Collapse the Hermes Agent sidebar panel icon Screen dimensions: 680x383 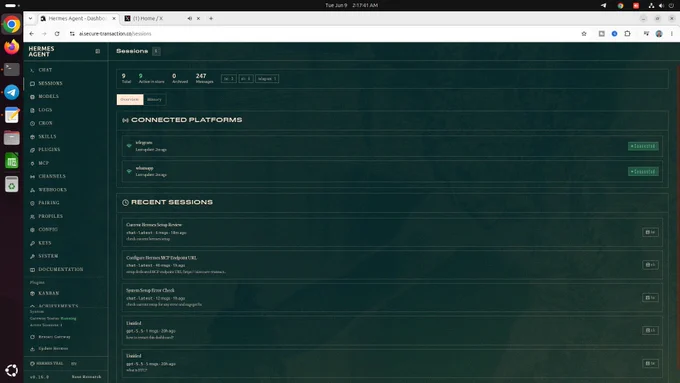pyautogui.click(x=98, y=51)
